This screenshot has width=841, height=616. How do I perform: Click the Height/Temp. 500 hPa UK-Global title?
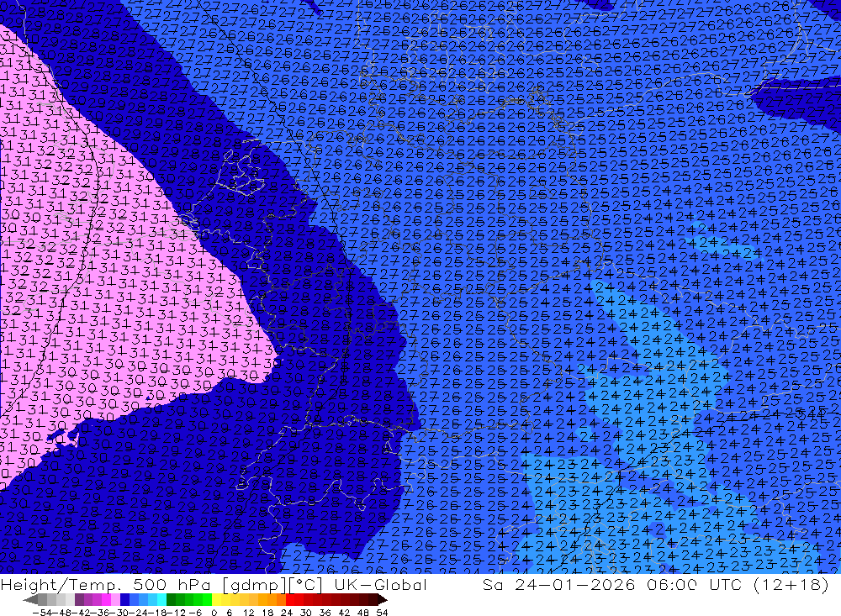tap(214, 584)
